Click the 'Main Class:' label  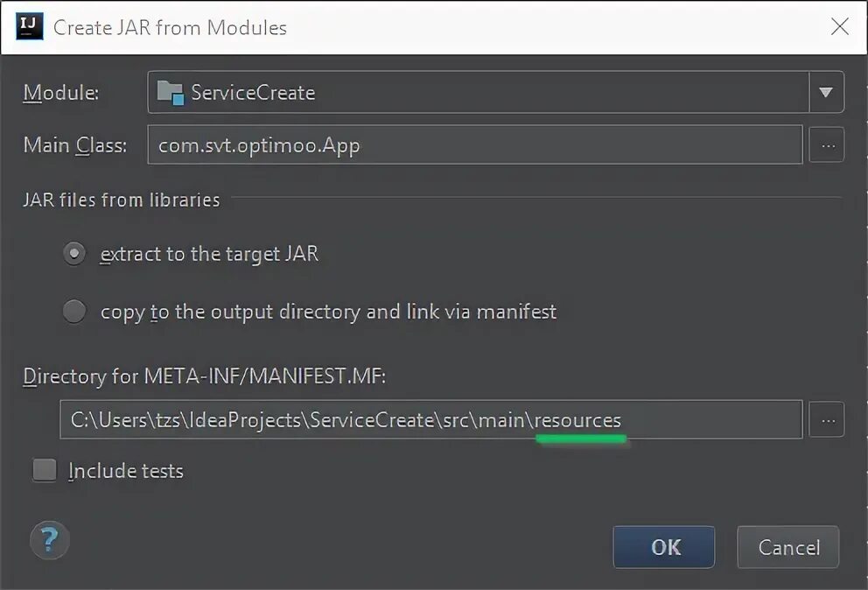(75, 145)
